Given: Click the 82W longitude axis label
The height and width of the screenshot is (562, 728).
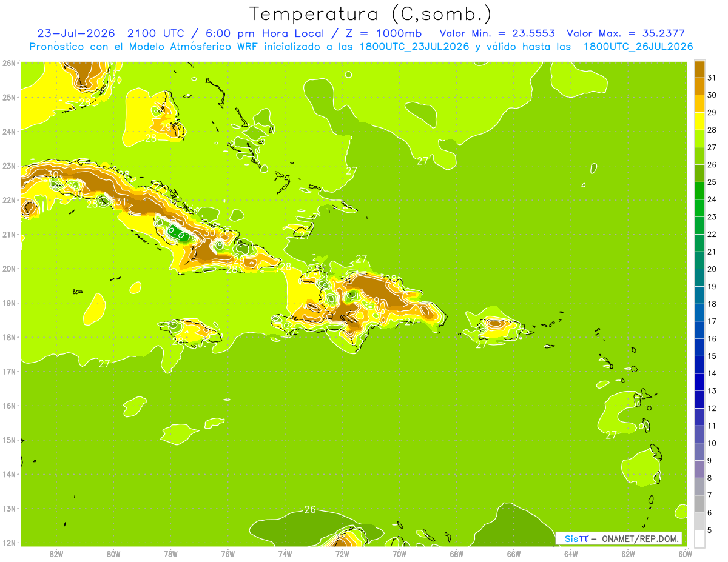Looking at the screenshot, I should pyautogui.click(x=56, y=554).
